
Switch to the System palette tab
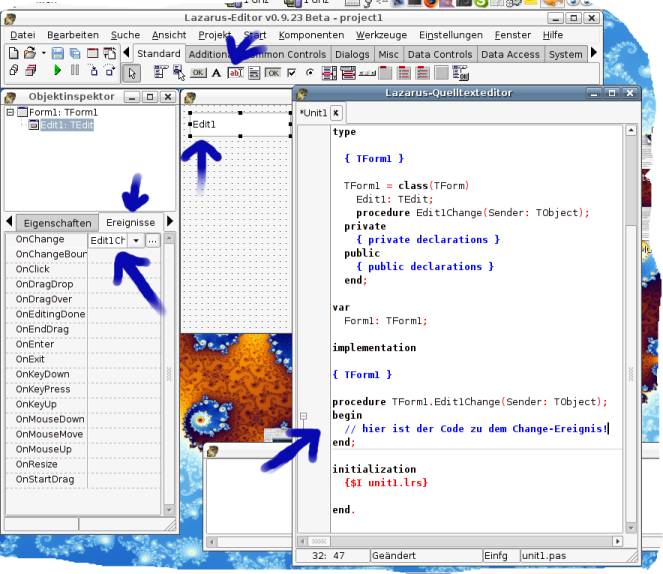[x=565, y=55]
